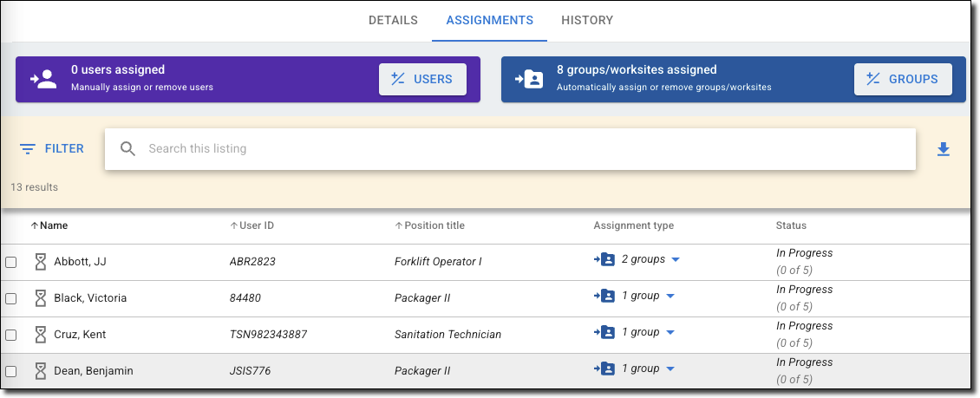980x398 pixels.
Task: Open the History tab
Action: point(587,20)
